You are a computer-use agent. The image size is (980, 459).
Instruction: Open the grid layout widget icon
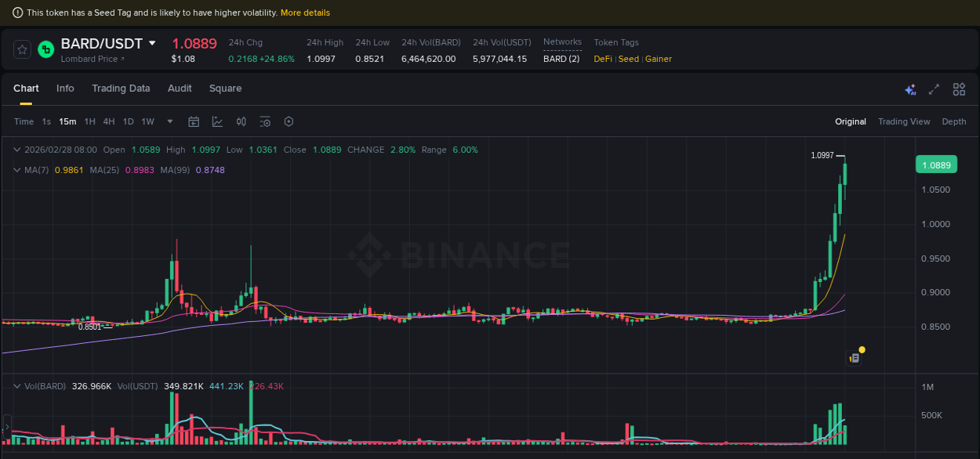tap(958, 90)
